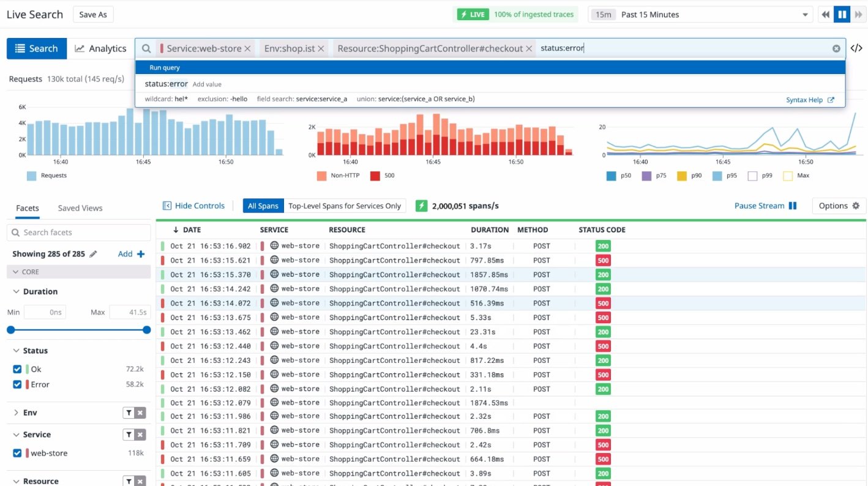Remove the Service:web-store filter chip
The height and width of the screenshot is (486, 868).
248,48
